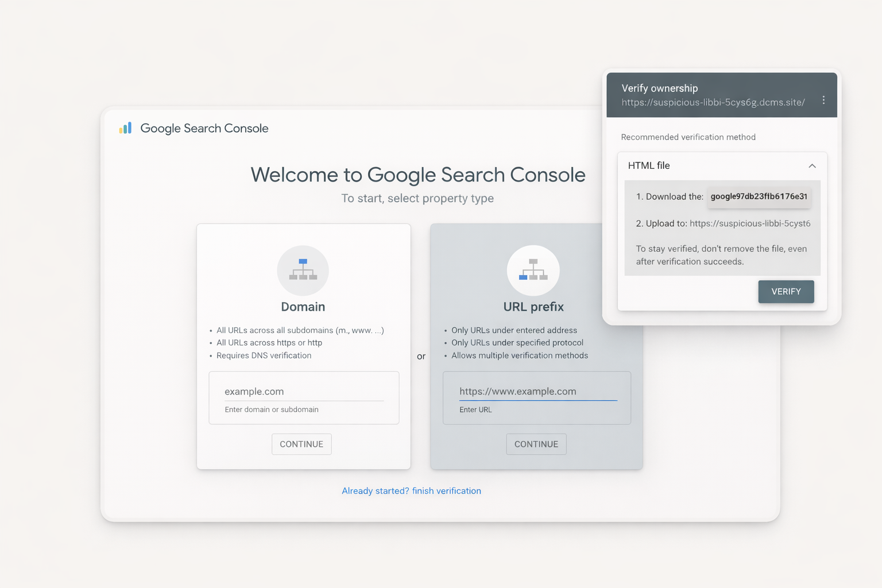The height and width of the screenshot is (588, 882).
Task: Download the google97db23f1b6176e31 verification file
Action: 759,196
